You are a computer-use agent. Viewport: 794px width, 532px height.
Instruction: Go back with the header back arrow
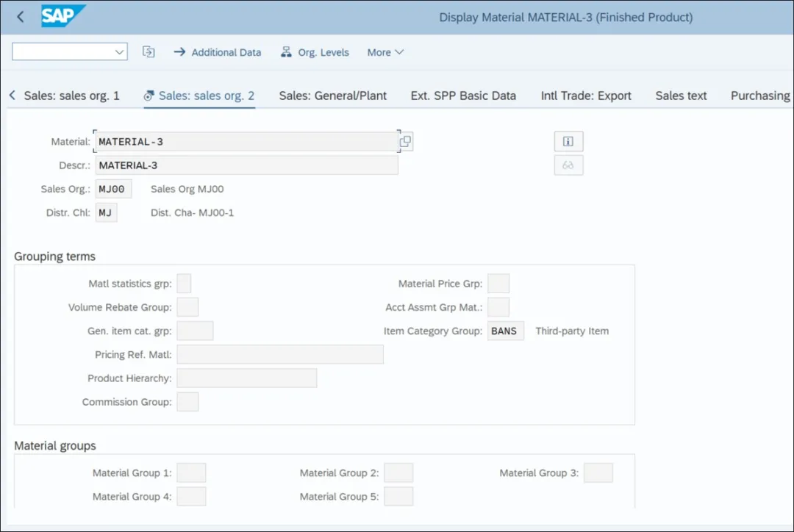(x=21, y=17)
